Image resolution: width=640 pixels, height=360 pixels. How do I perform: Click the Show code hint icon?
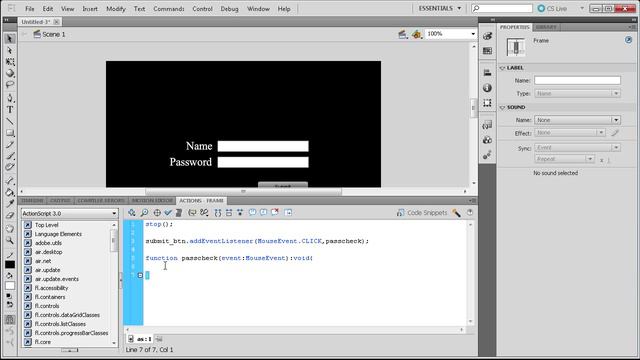[192, 212]
